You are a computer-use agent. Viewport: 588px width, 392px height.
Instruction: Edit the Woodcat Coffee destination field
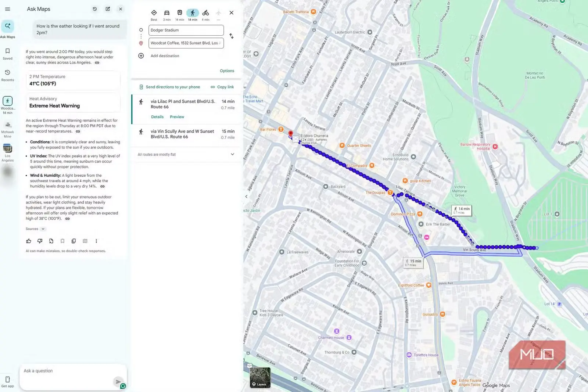pos(186,43)
